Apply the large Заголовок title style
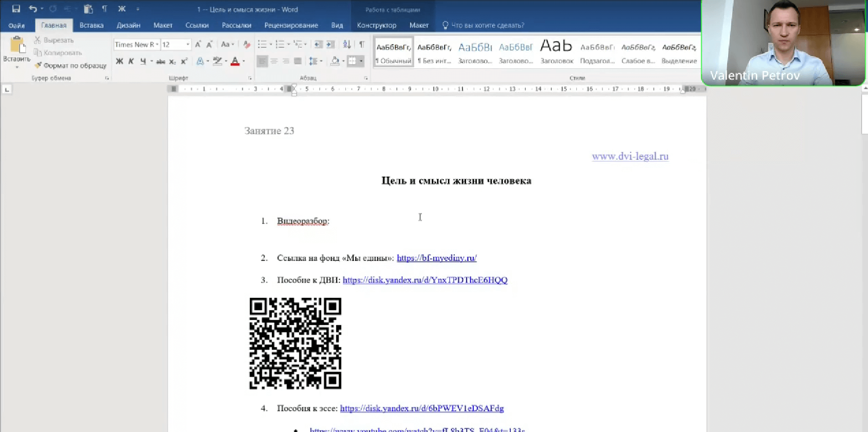 556,52
